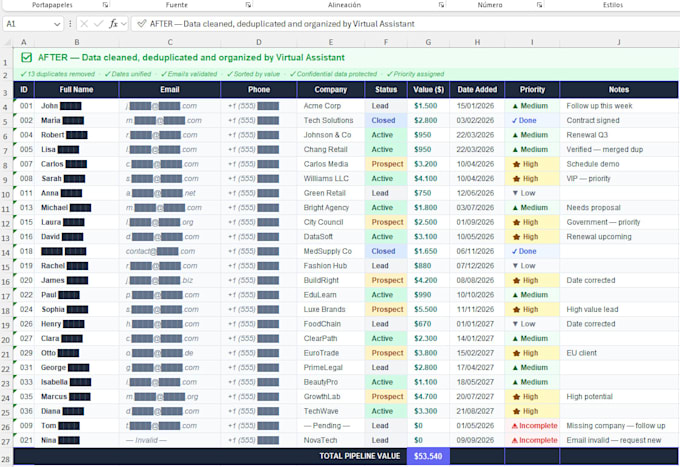Open the Portapapeles dialog launcher
The image size is (680, 467).
click(x=105, y=5)
